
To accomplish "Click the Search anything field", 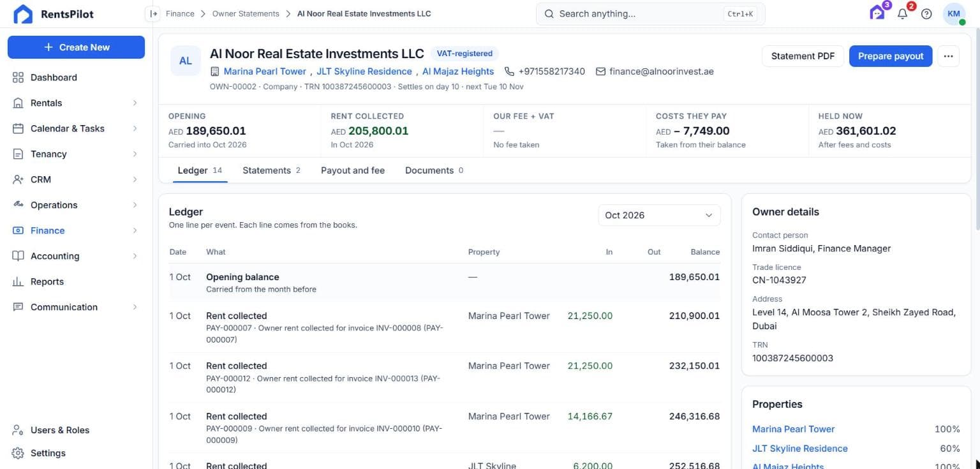I will click(650, 13).
